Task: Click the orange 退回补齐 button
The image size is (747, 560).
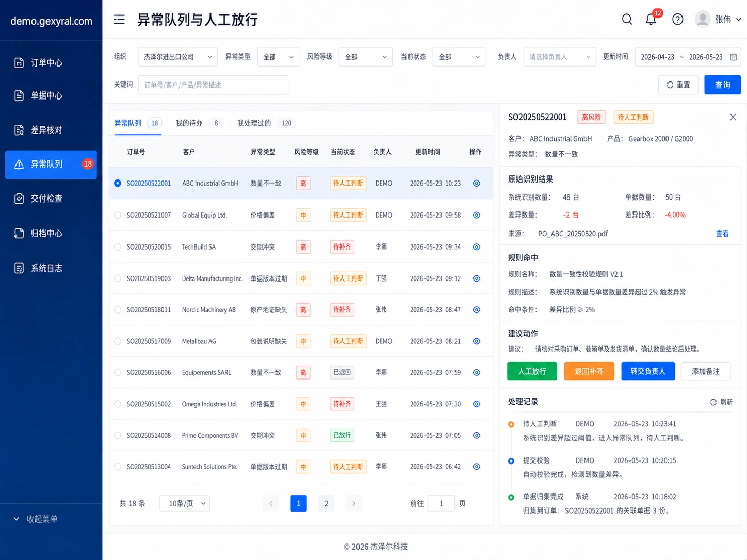Action: coord(589,371)
